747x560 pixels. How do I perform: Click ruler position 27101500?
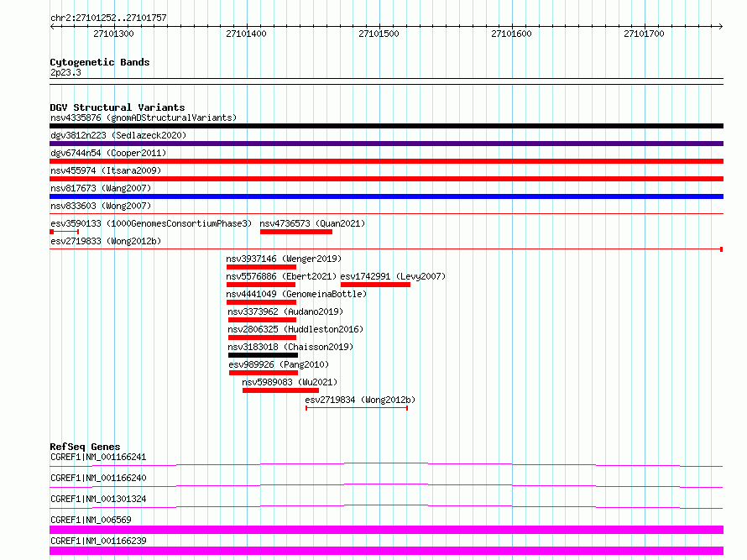point(379,34)
